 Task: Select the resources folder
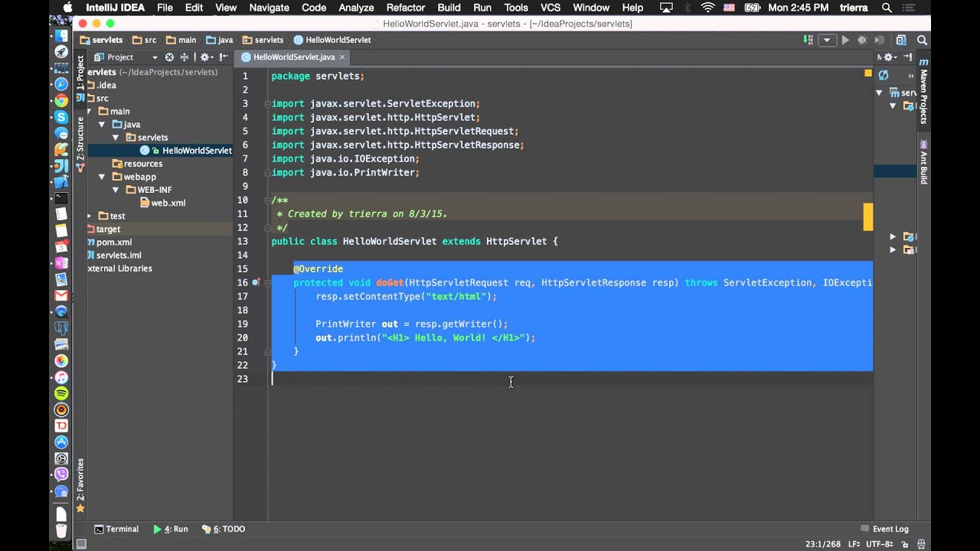(x=137, y=164)
